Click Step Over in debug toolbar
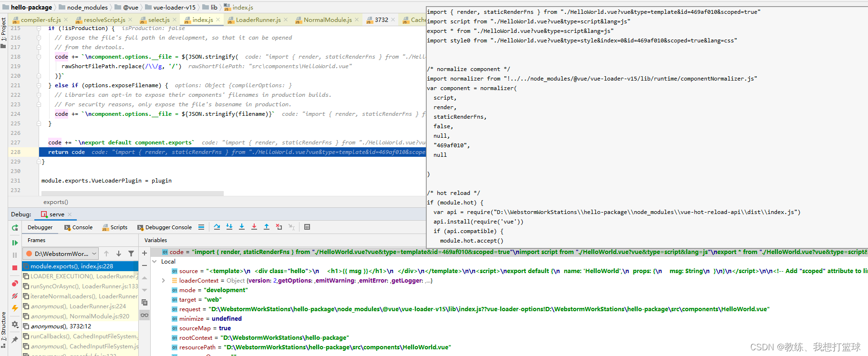The height and width of the screenshot is (356, 868). [x=217, y=227]
